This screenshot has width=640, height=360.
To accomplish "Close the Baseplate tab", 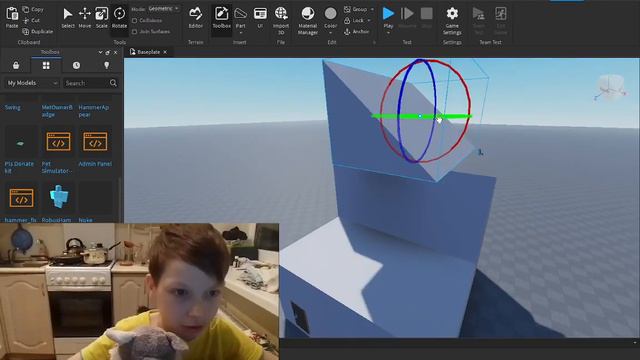I will pos(165,52).
